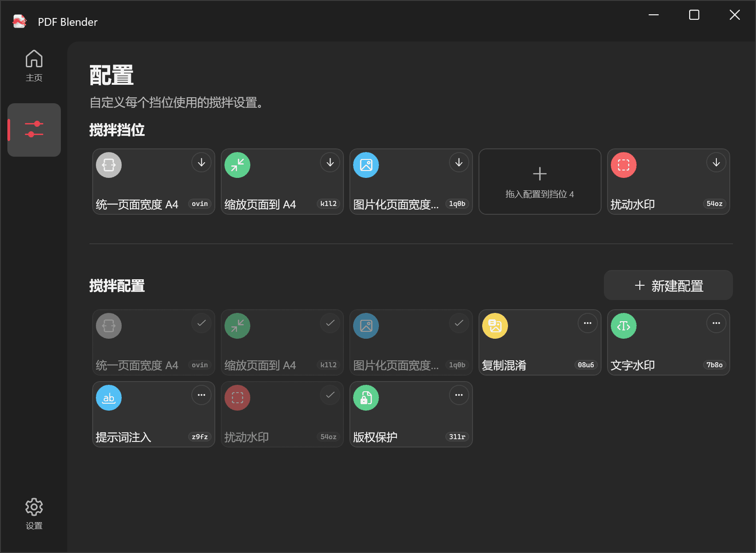Open 设置 settings page
This screenshot has width=756, height=553.
pyautogui.click(x=34, y=513)
